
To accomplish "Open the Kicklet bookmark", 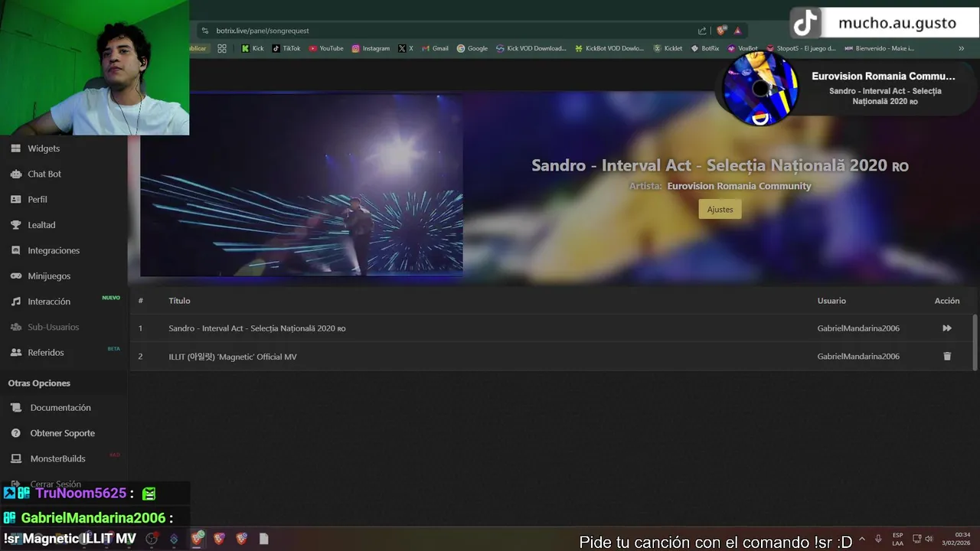I will click(668, 48).
